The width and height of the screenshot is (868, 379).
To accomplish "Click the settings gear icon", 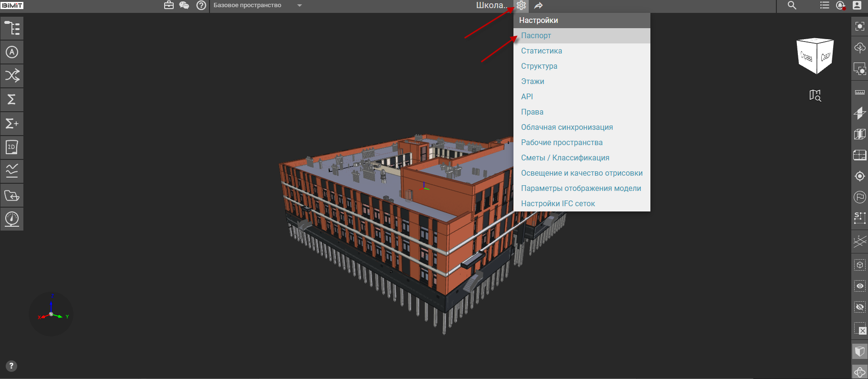I will pos(521,5).
